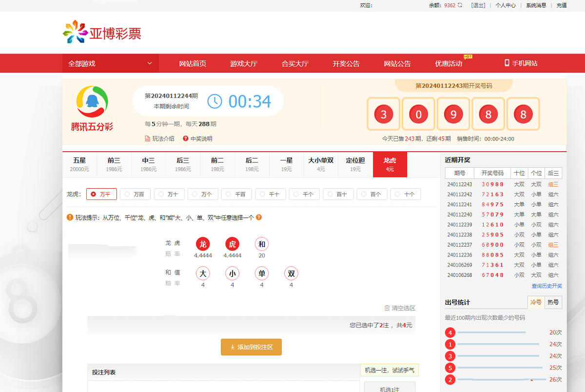Click the trash icon beside 清空选区
The image size is (585, 392).
click(x=387, y=308)
